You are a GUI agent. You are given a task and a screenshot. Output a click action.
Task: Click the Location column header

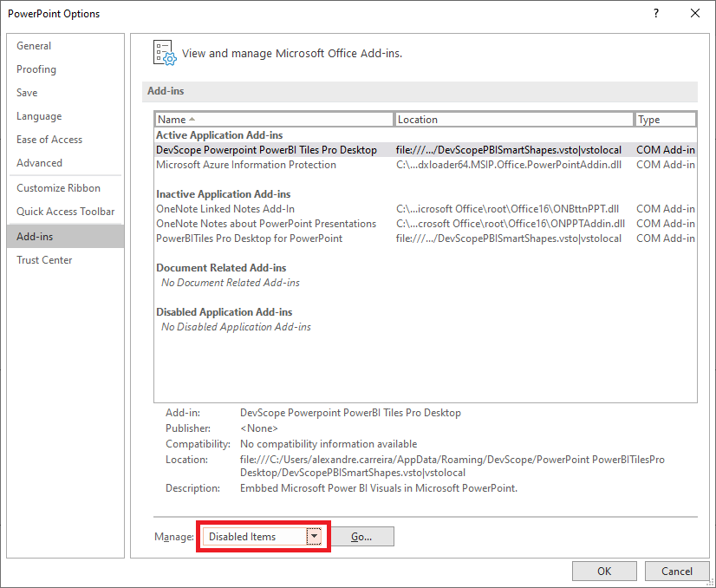tap(514, 120)
